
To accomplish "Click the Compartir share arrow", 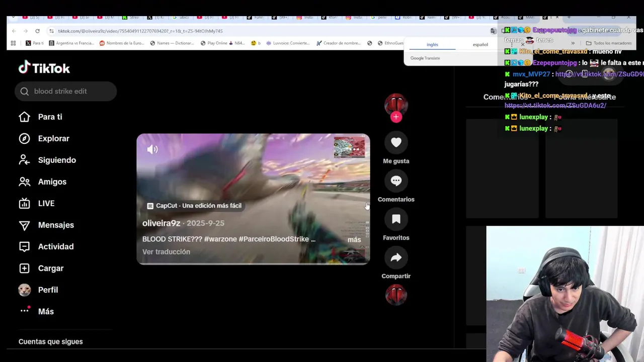I will 396,257.
